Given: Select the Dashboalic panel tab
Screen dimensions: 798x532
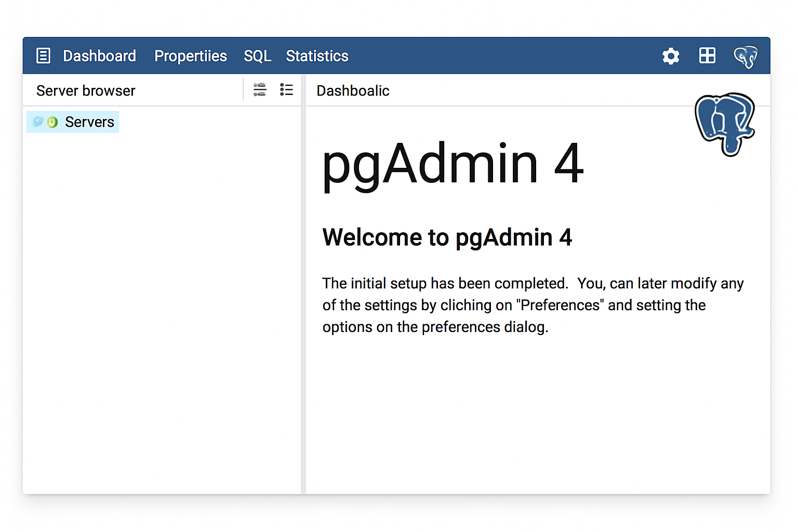Looking at the screenshot, I should pyautogui.click(x=353, y=91).
